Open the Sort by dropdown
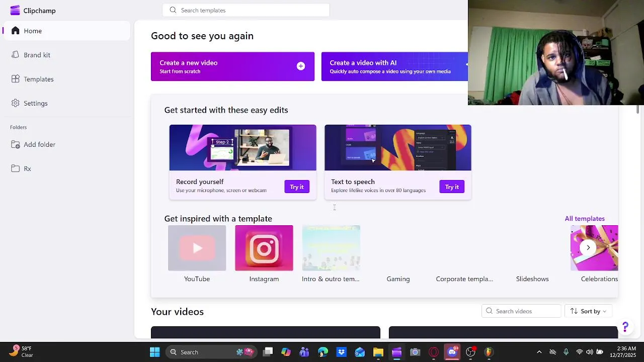The image size is (644, 362). [588, 311]
